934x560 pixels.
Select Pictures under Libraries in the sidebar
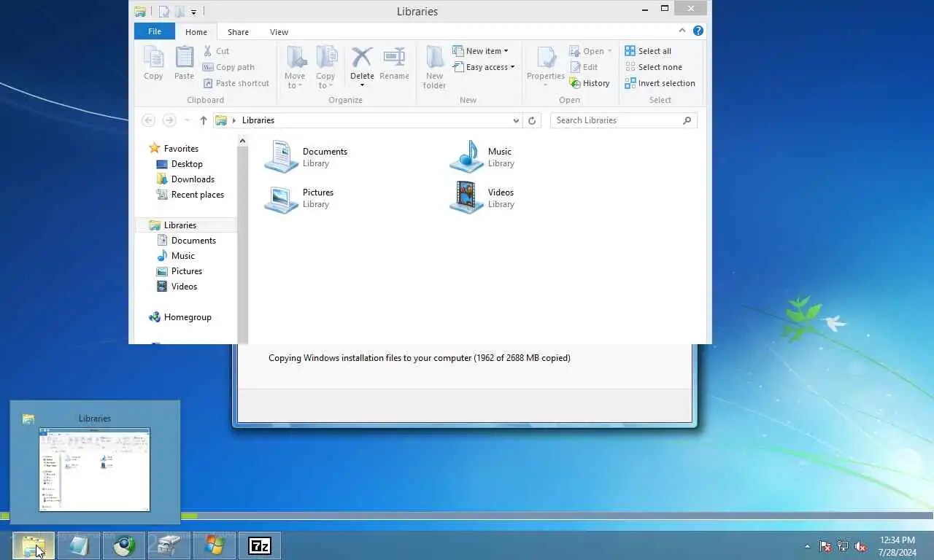click(x=180, y=271)
